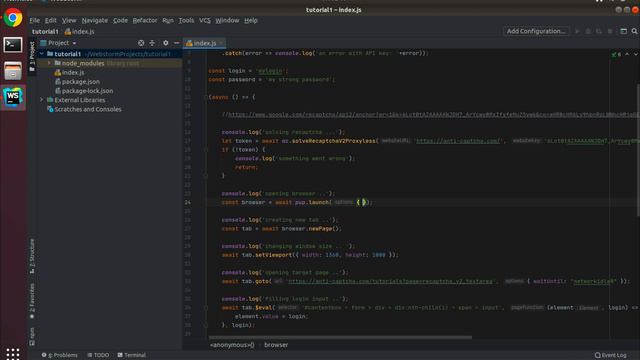Image resolution: width=640 pixels, height=360 pixels.
Task: Click the project structure icon beside the search magnifier
Action: click(x=623, y=31)
